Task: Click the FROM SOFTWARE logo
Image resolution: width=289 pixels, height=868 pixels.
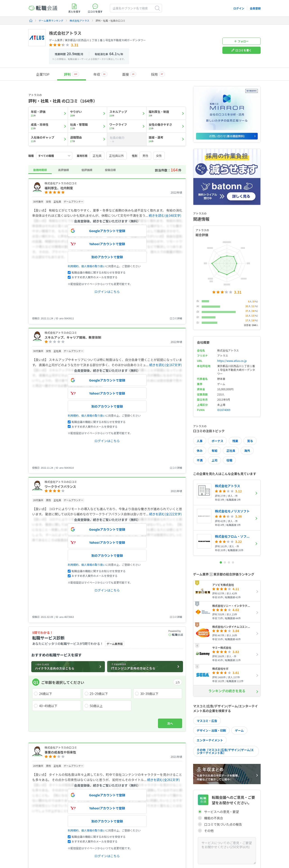Action: point(204,541)
